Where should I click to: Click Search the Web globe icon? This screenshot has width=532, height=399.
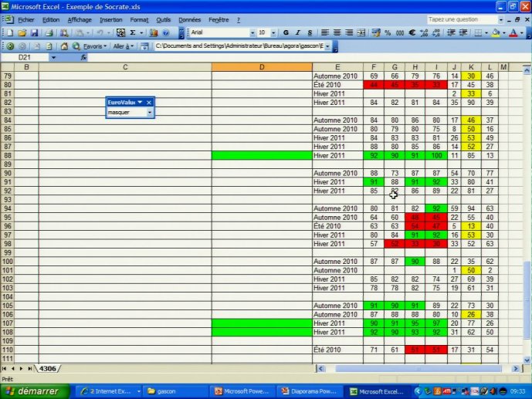pos(76,46)
